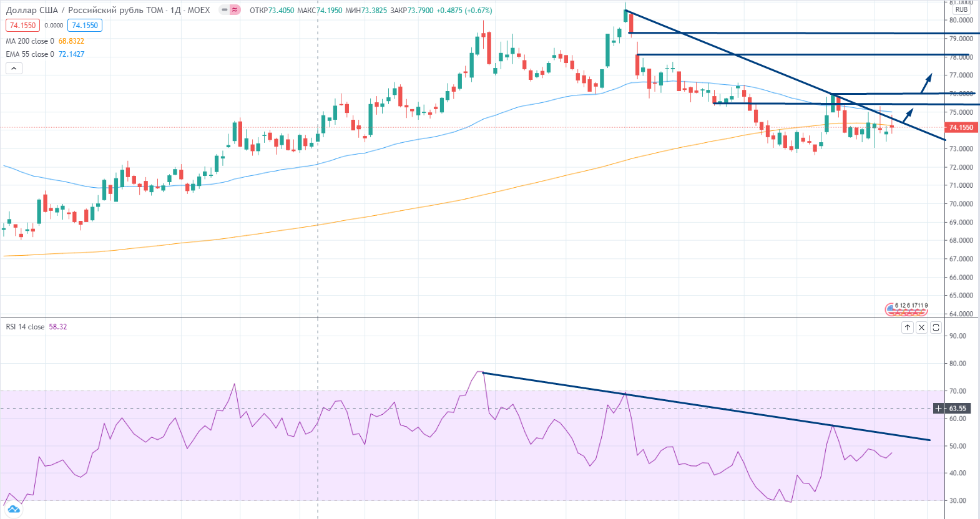Viewport: 980px width, 519px height.
Task: Open the TradingView logo at the bottom left
Action: [14, 510]
